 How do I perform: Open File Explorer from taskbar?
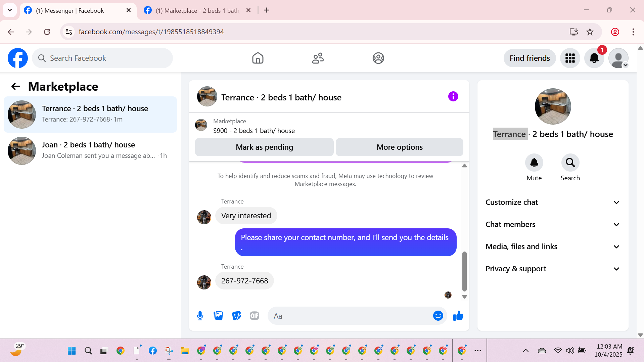pos(185,351)
